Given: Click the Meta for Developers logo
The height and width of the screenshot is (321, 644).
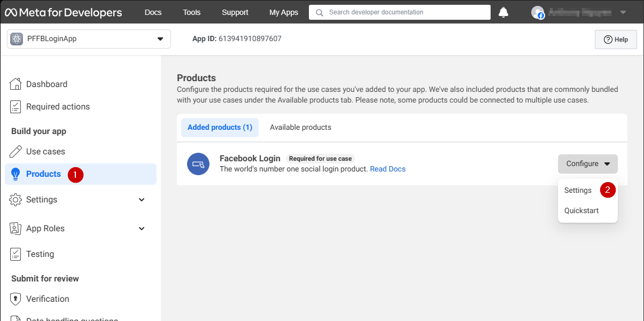Looking at the screenshot, I should coord(64,12).
